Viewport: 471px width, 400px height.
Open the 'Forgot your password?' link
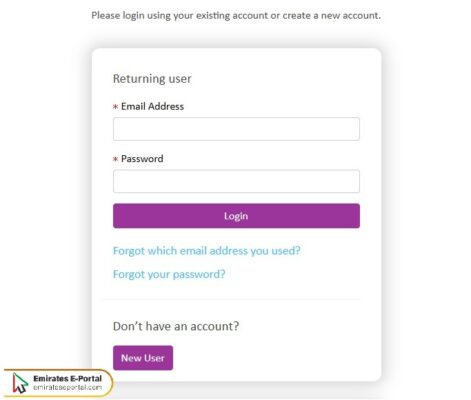pyautogui.click(x=169, y=274)
